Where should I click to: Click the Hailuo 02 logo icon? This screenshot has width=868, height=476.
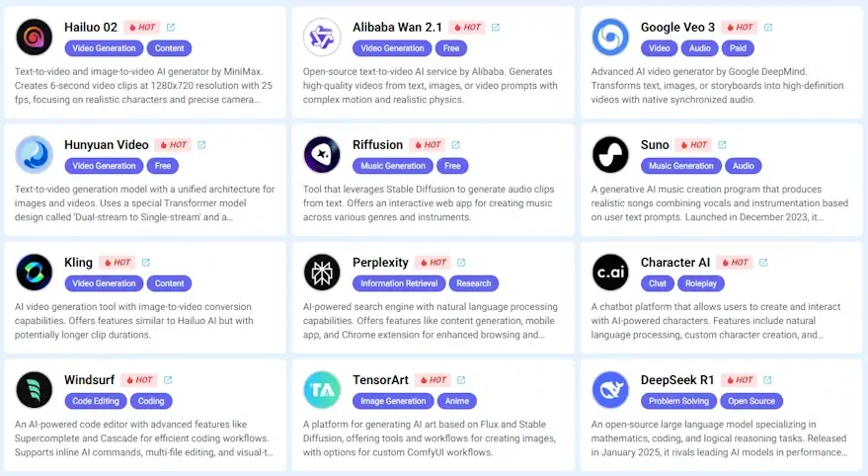pyautogui.click(x=34, y=38)
